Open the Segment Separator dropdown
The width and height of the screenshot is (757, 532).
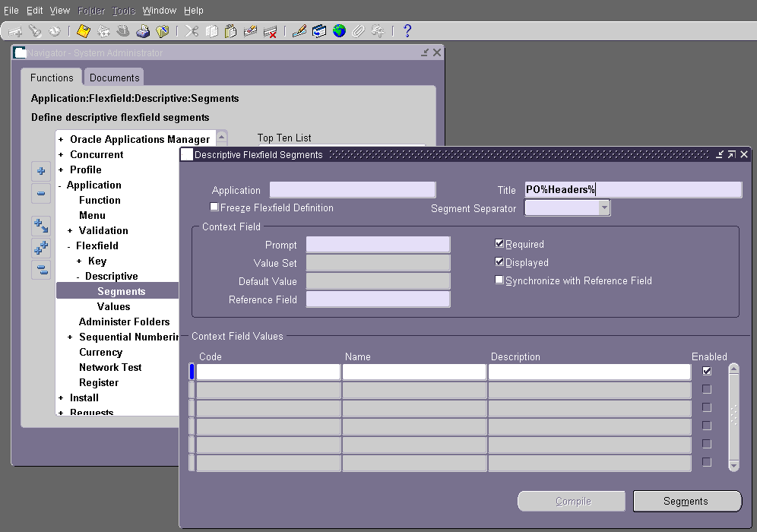(x=603, y=207)
